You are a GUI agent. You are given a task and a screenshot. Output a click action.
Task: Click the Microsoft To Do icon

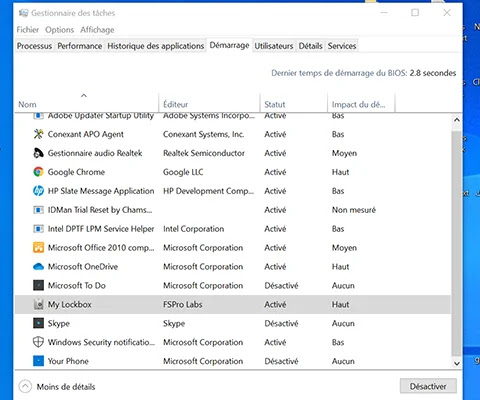[x=38, y=285]
